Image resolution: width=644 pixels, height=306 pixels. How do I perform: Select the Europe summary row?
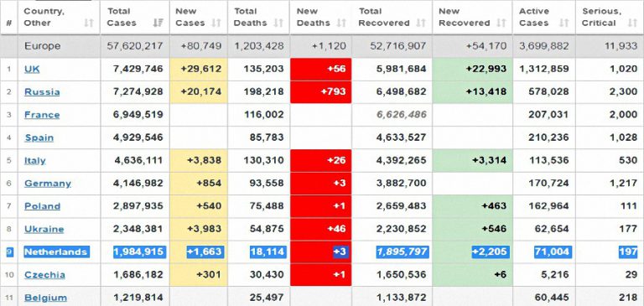tap(322, 46)
